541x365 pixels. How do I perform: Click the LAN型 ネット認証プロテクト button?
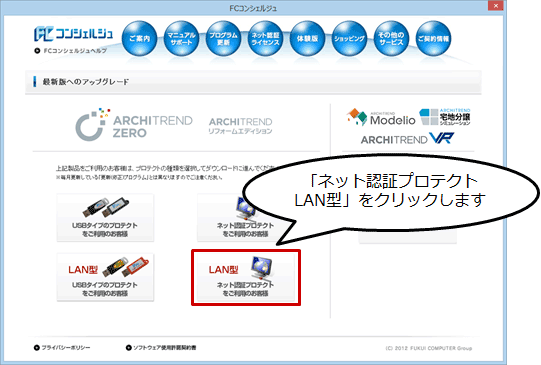[245, 277]
